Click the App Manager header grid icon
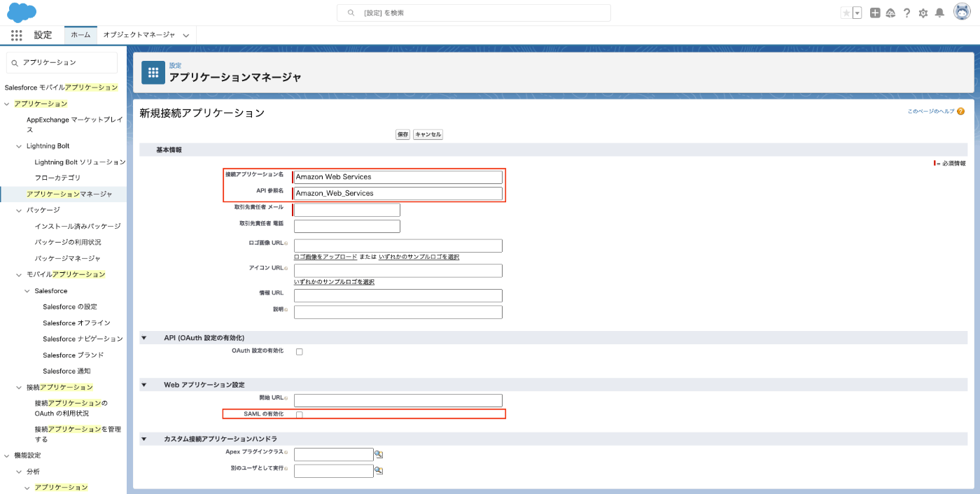The height and width of the screenshot is (494, 980). pos(153,72)
